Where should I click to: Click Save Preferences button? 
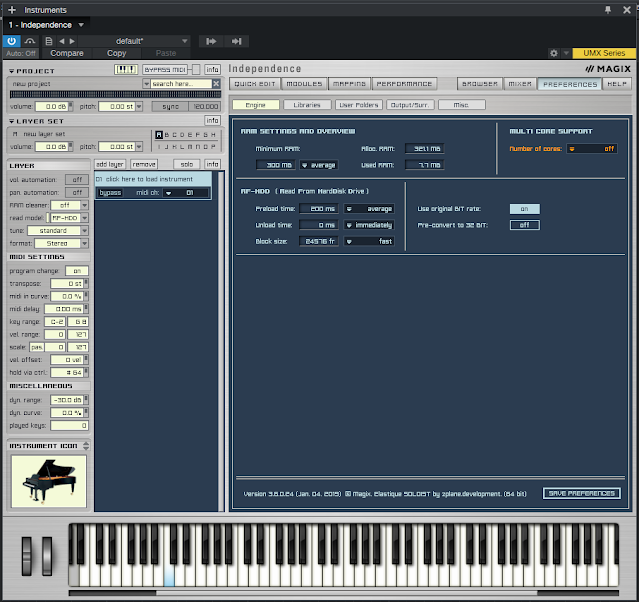[x=582, y=494]
